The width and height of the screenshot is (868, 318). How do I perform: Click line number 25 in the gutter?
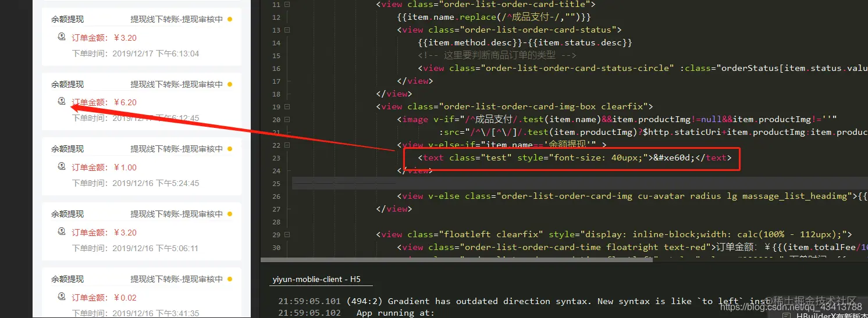276,184
